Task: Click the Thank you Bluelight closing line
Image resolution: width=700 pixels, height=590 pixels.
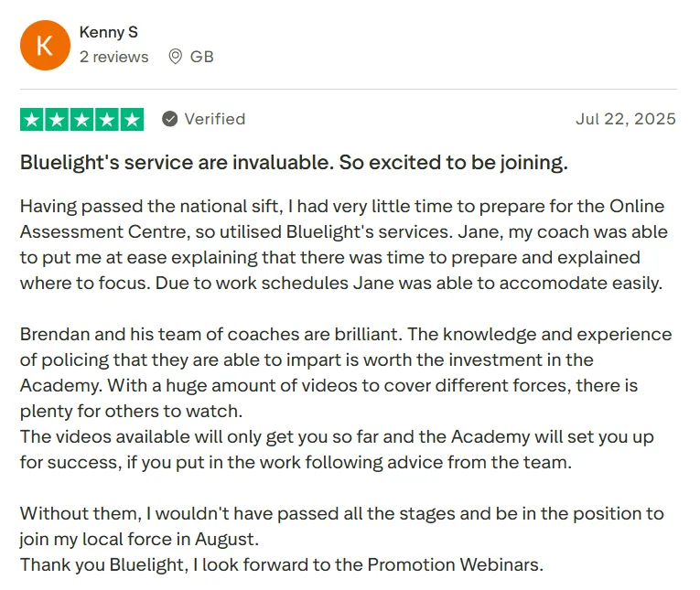Action: tap(282, 564)
